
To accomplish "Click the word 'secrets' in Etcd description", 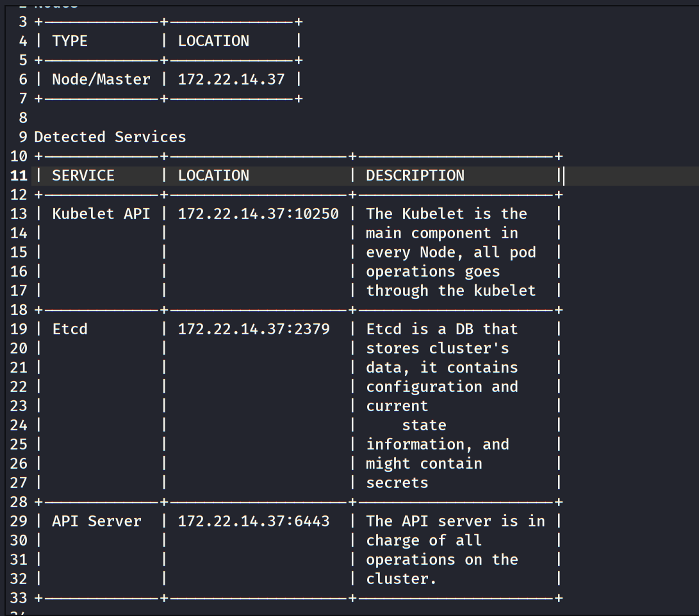I will coord(397,483).
